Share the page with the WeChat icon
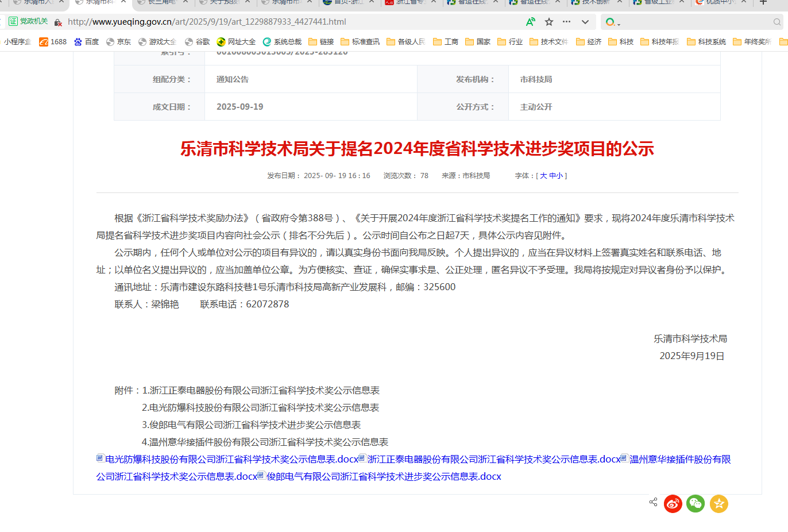 [696, 504]
